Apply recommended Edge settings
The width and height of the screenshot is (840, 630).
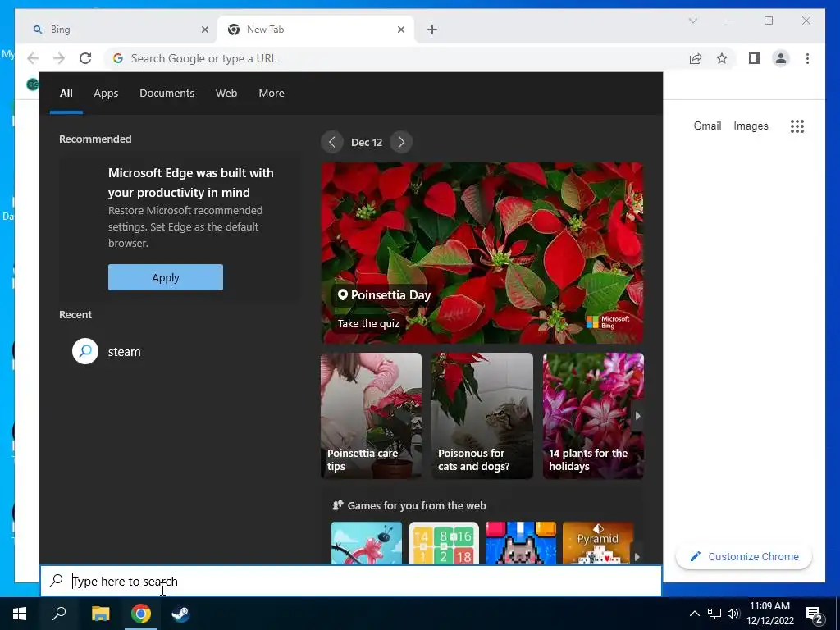(x=166, y=277)
